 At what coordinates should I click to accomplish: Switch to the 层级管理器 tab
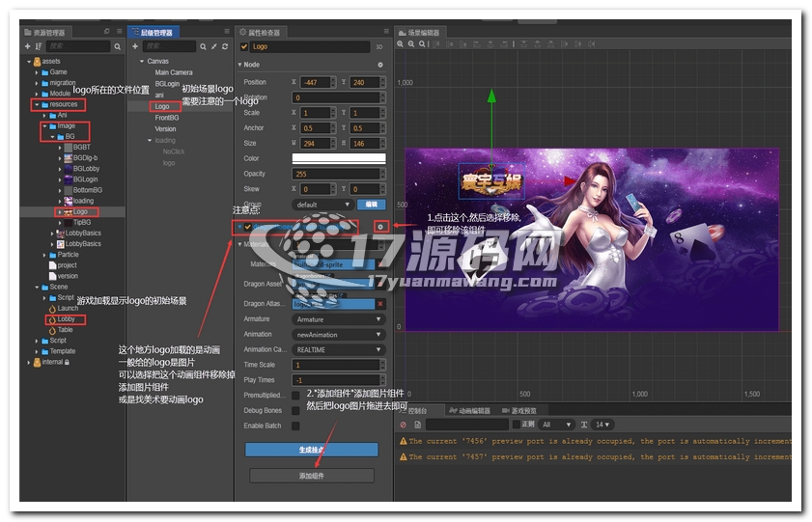coord(154,32)
